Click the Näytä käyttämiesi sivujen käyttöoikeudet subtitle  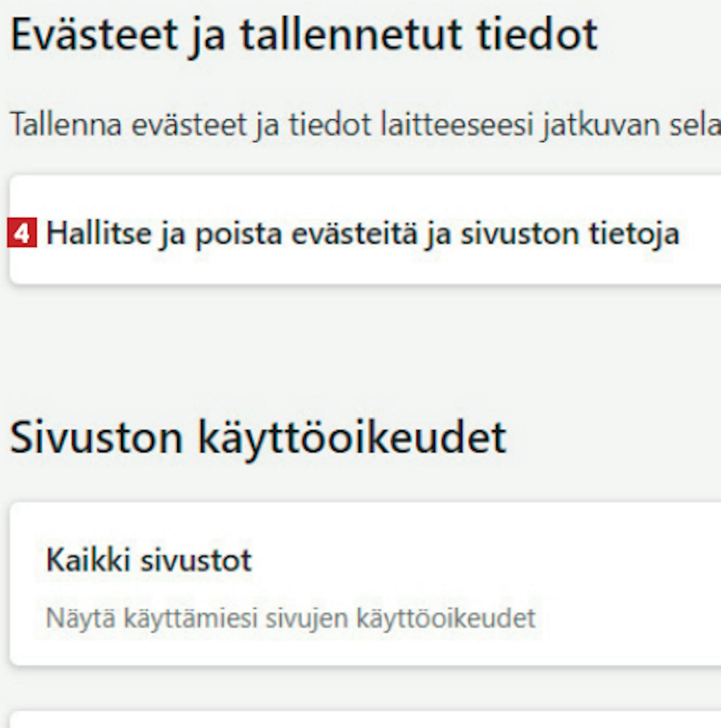290,617
